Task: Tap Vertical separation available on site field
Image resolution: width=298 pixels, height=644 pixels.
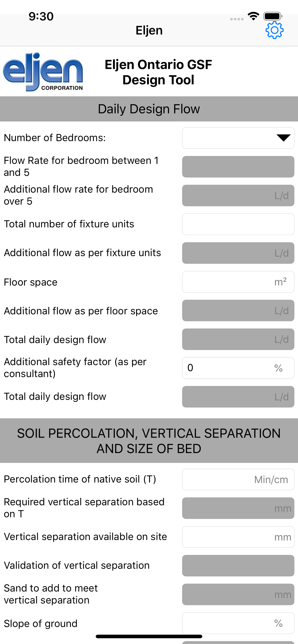Action: [238, 537]
